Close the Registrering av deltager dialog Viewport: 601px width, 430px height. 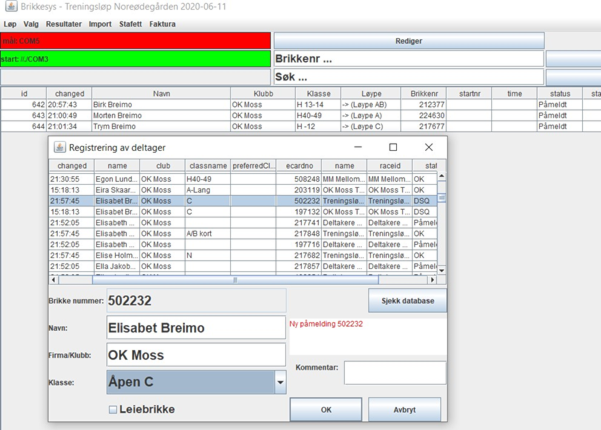(x=428, y=147)
